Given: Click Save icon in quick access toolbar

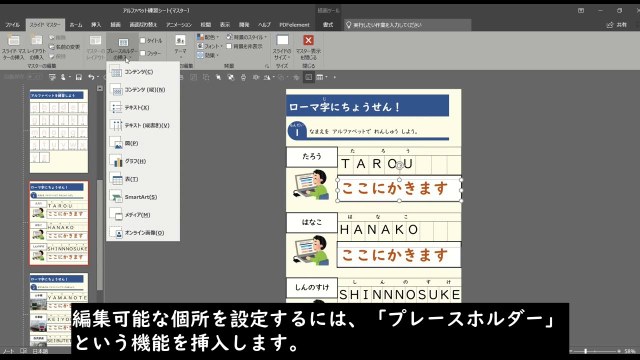Looking at the screenshot, I should [x=79, y=77].
